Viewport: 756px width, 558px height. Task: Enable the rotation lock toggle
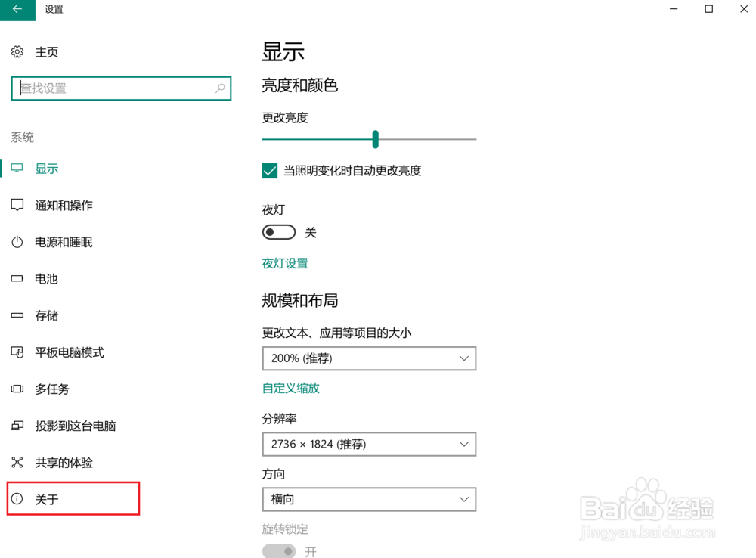pyautogui.click(x=279, y=551)
